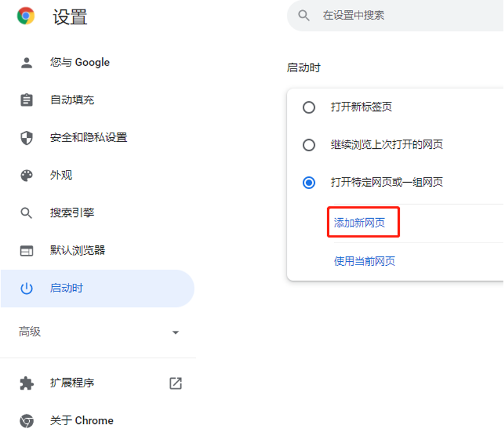Click the clipboard icon for 自动填充
Viewport: 504px width, 442px height.
pos(27,100)
